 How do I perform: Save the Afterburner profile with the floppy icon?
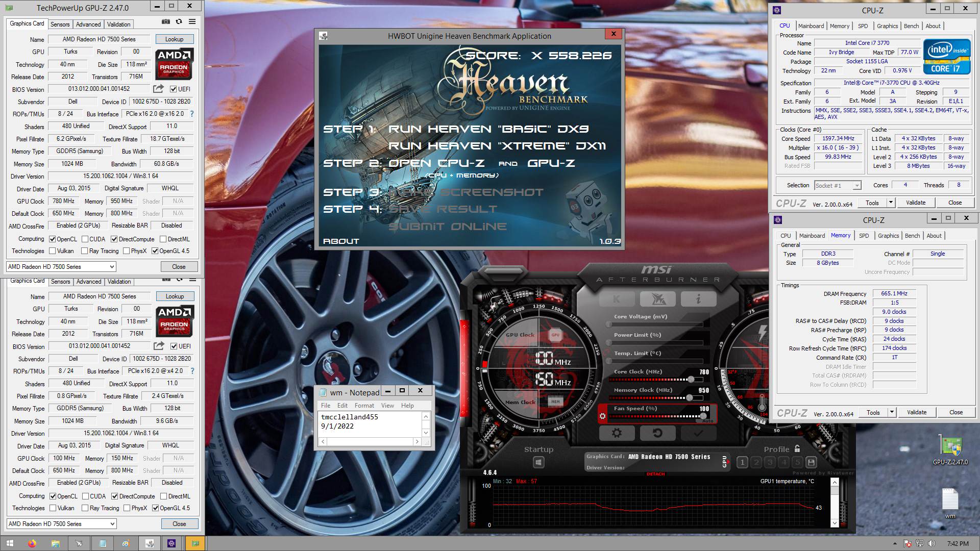pos(811,462)
